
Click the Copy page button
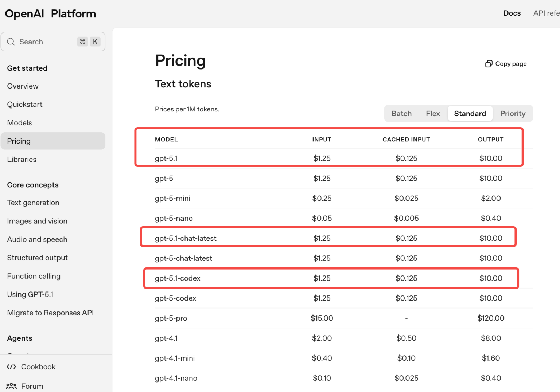tap(506, 64)
